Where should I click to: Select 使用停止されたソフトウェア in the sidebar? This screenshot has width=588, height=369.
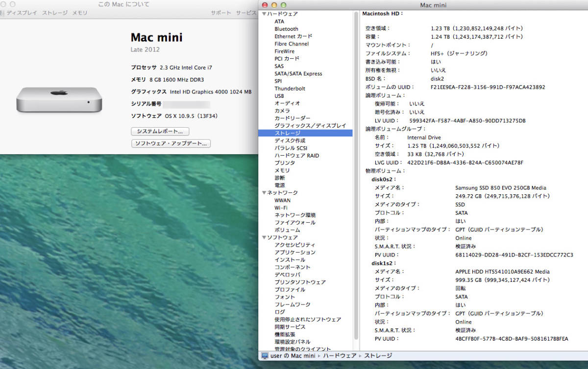(x=308, y=319)
